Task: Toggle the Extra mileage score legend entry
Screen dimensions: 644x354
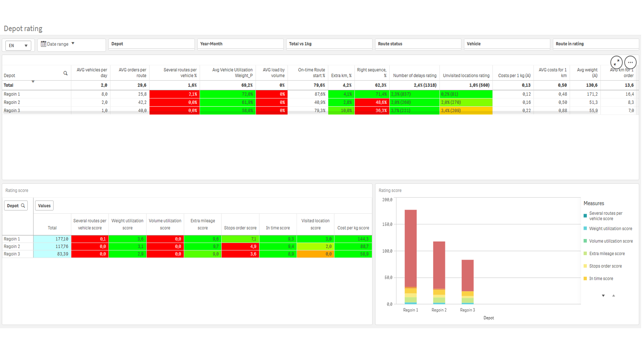Action: (607, 254)
